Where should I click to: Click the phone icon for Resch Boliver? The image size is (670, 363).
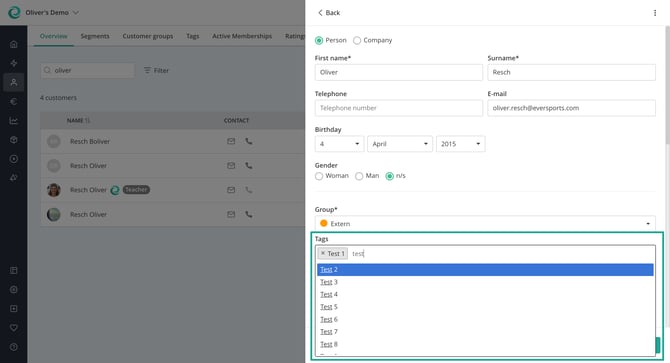click(249, 141)
